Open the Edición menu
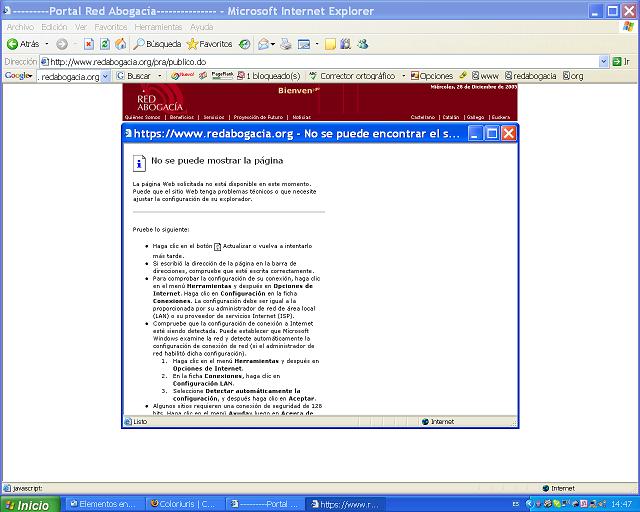640x512 pixels. tap(54, 27)
